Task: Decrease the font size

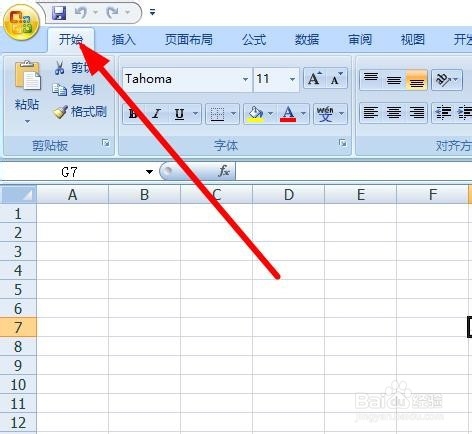Action: pyautogui.click(x=336, y=79)
